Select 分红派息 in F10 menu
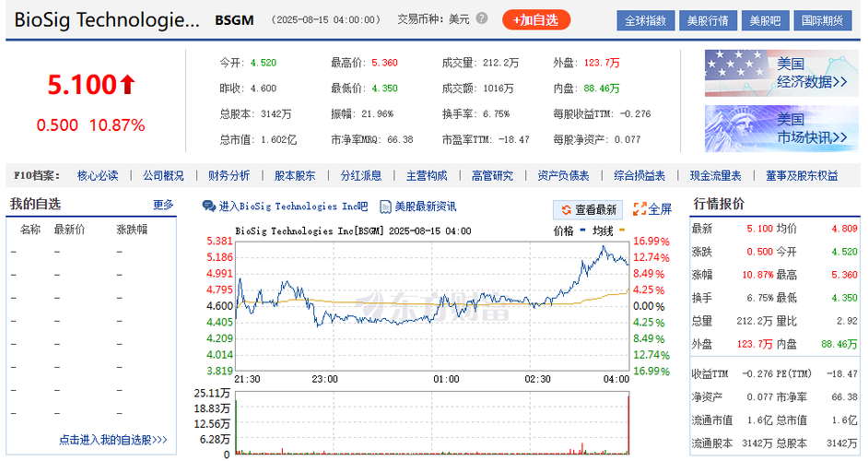Screen dimensions: 868x461 (360, 176)
